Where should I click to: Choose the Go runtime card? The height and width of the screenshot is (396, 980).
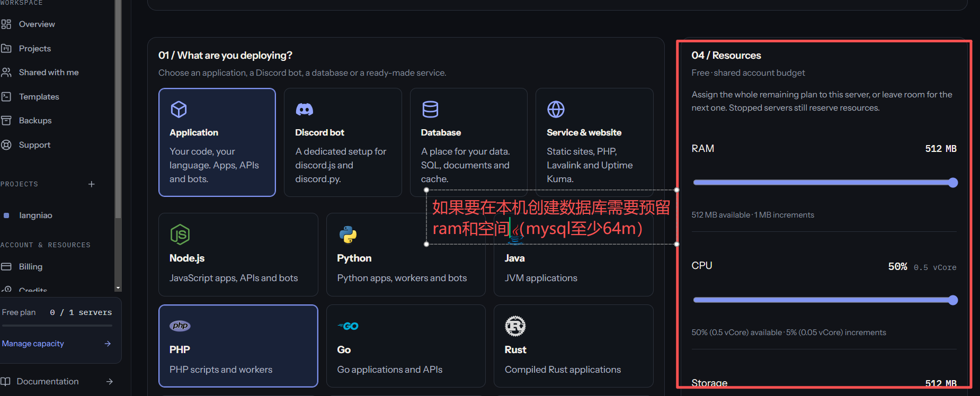click(x=406, y=346)
